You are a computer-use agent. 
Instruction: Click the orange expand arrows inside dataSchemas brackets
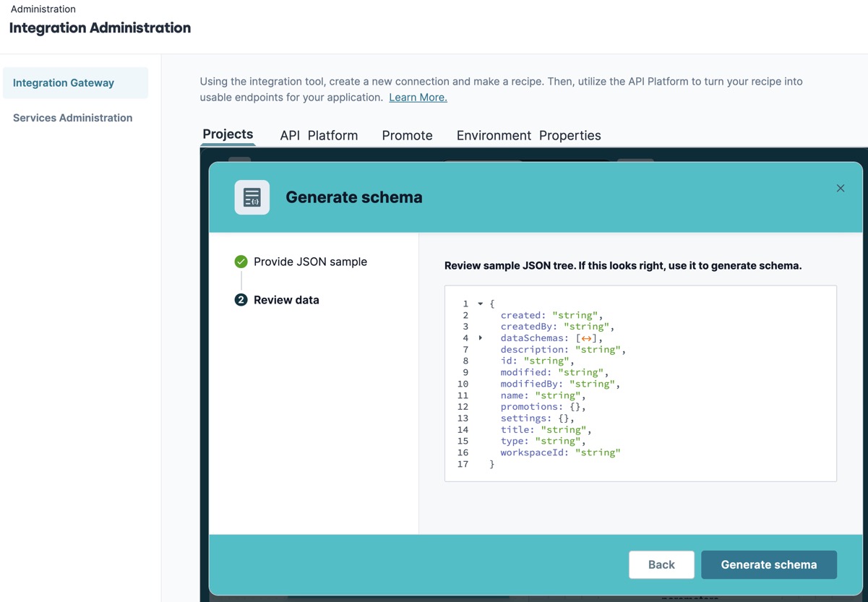587,338
